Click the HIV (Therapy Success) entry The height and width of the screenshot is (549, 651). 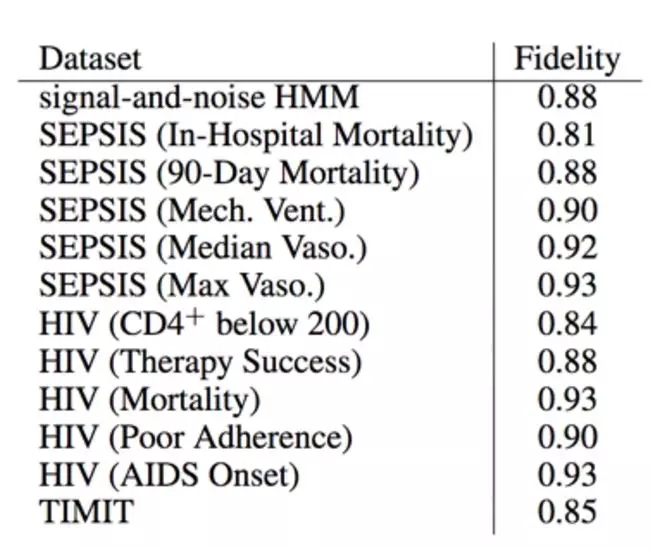click(x=200, y=361)
